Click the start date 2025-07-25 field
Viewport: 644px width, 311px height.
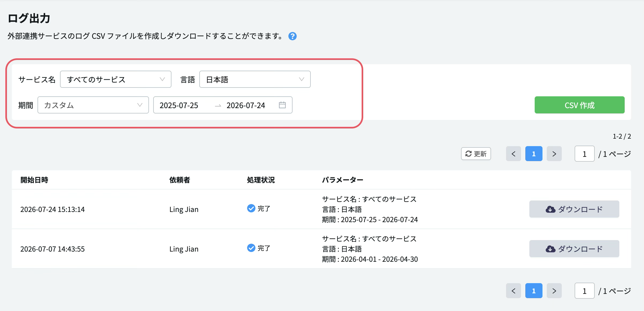point(179,105)
